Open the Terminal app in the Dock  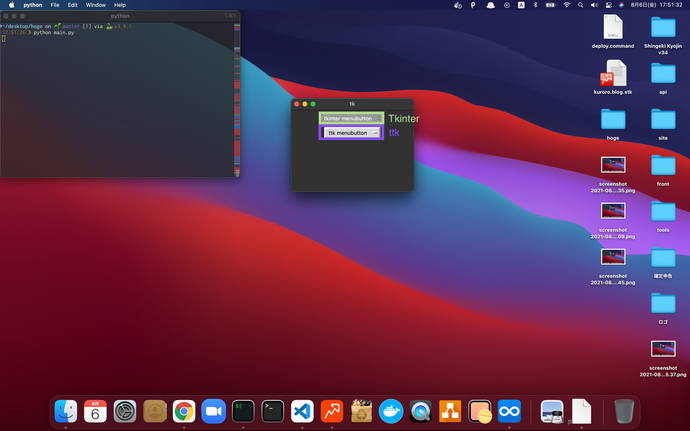pos(272,411)
